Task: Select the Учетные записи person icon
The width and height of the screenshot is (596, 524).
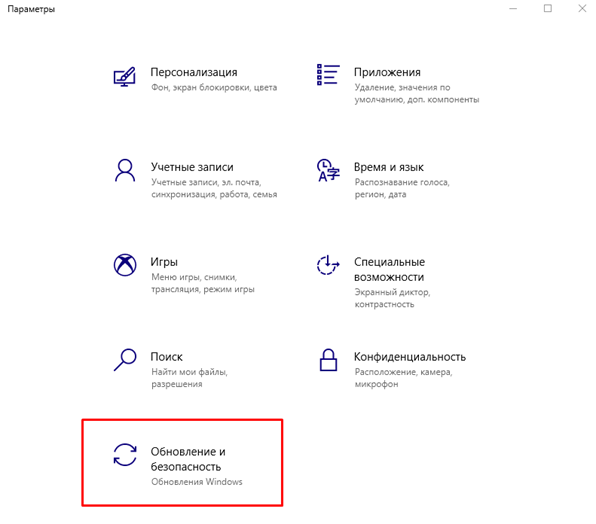Action: [x=125, y=171]
